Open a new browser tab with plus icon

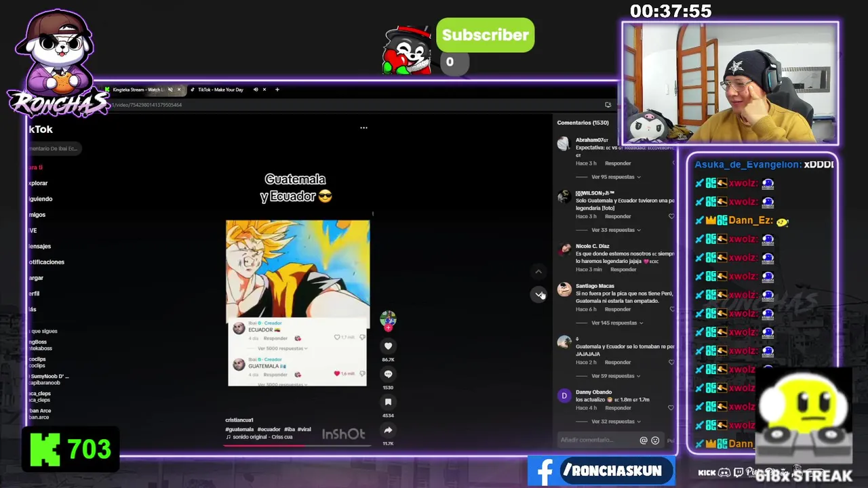277,89
